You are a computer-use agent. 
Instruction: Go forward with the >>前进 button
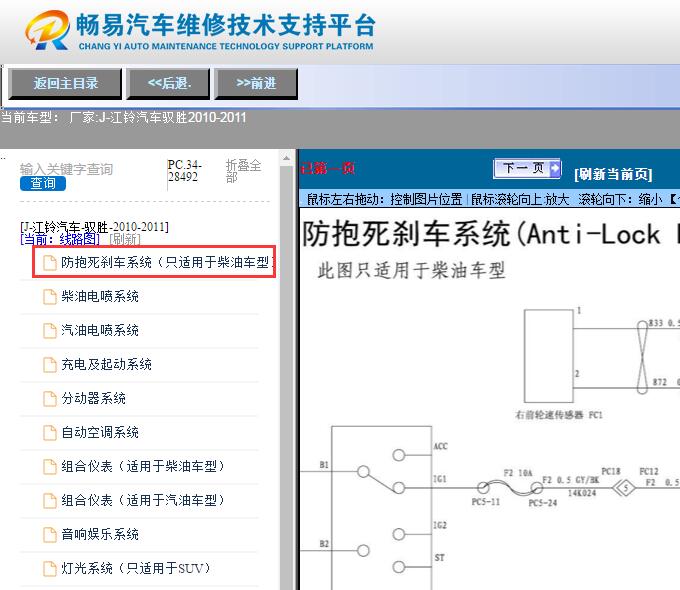(x=256, y=83)
